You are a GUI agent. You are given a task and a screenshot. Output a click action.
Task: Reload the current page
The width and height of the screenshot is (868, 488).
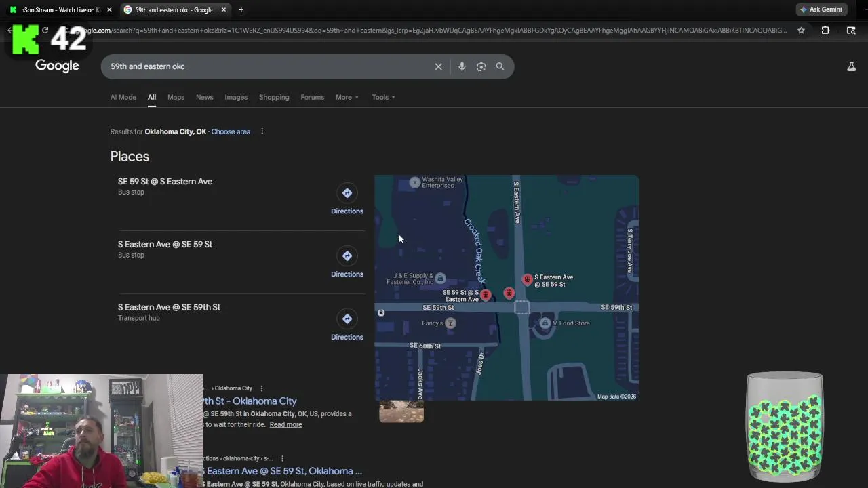[45, 30]
